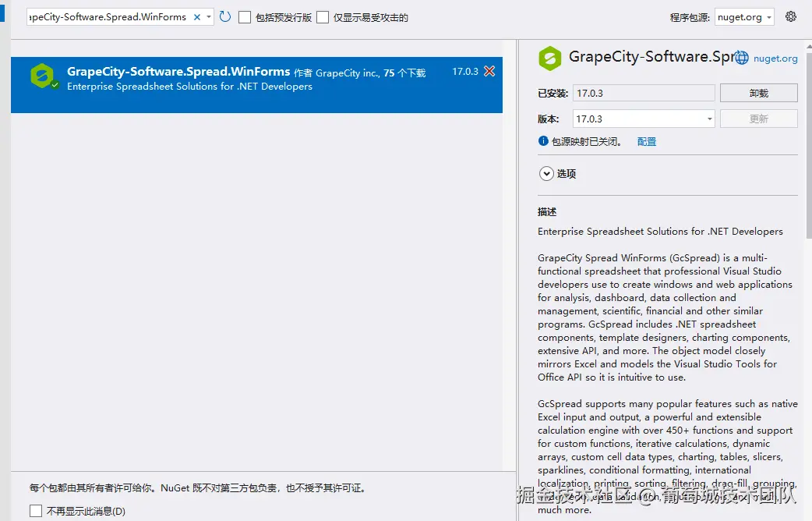Click inside the package search field
Image resolution: width=812 pixels, height=521 pixels.
108,17
